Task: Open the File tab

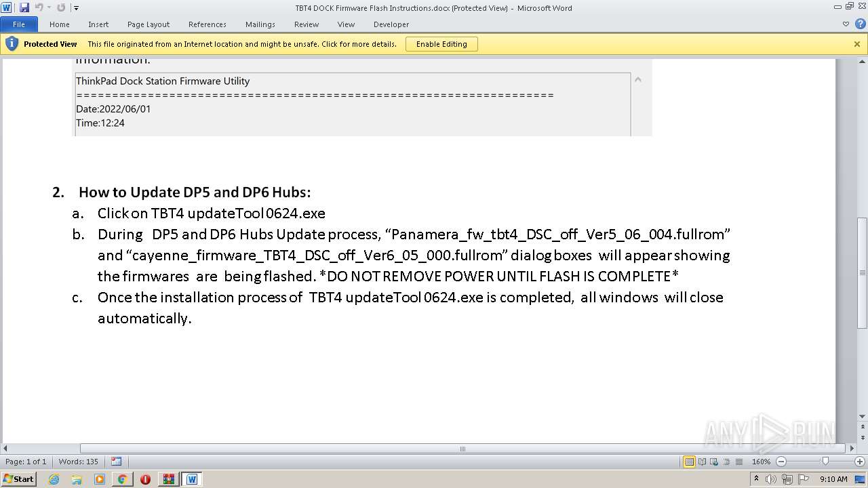Action: point(19,24)
